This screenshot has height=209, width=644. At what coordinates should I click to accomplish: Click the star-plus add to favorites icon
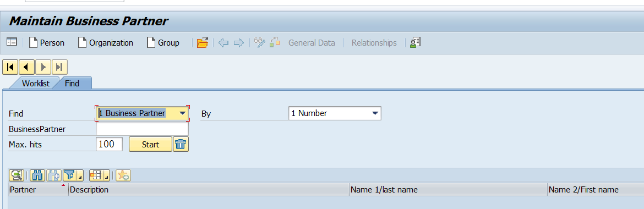[x=123, y=175]
